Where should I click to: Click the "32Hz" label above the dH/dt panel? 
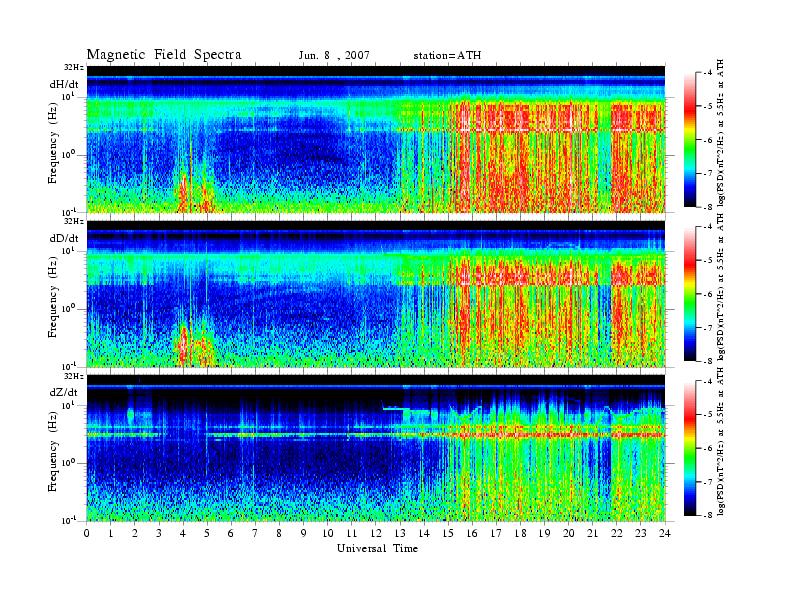(x=74, y=67)
